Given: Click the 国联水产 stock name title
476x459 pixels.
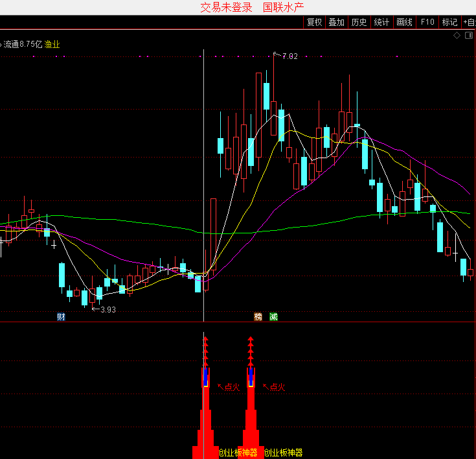Looking at the screenshot, I should (283, 7).
